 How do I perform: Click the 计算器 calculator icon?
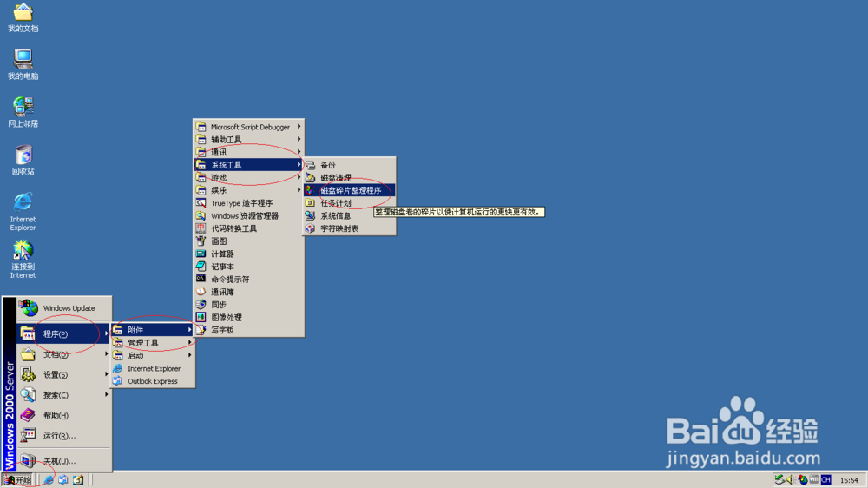click(201, 254)
